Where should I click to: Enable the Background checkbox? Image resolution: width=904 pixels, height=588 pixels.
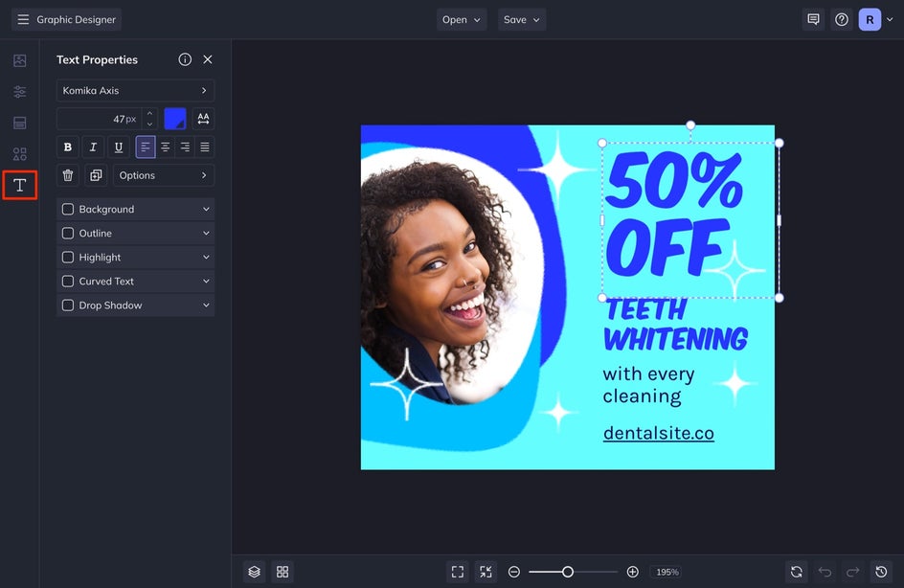click(x=68, y=210)
